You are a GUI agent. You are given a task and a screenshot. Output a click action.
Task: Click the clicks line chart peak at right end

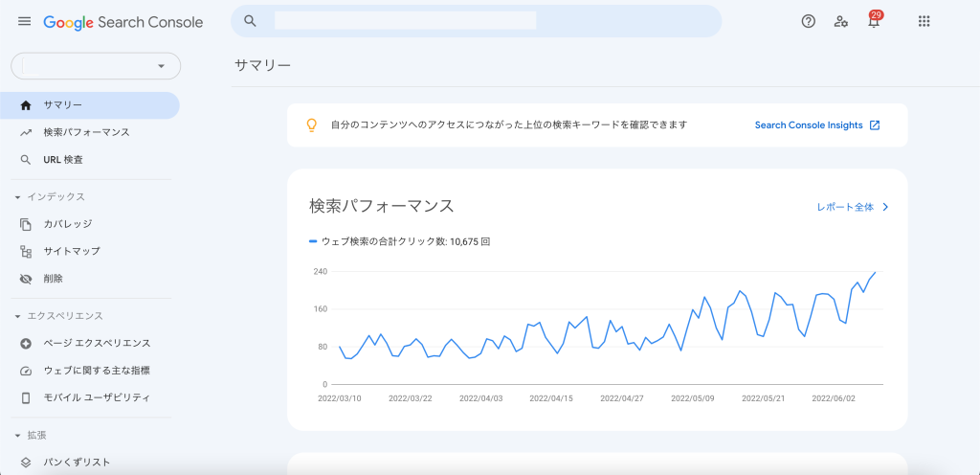point(875,272)
